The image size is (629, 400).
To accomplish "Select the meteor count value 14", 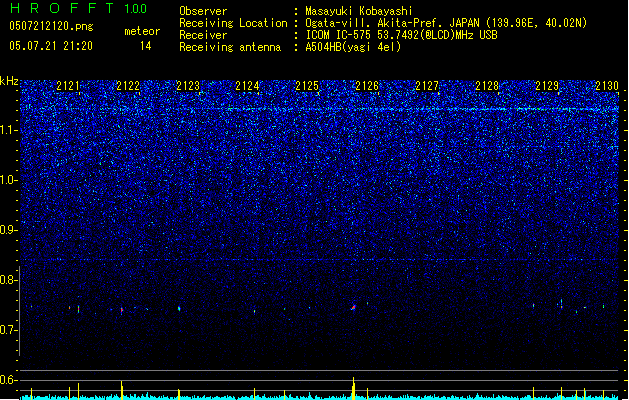I will (x=146, y=46).
